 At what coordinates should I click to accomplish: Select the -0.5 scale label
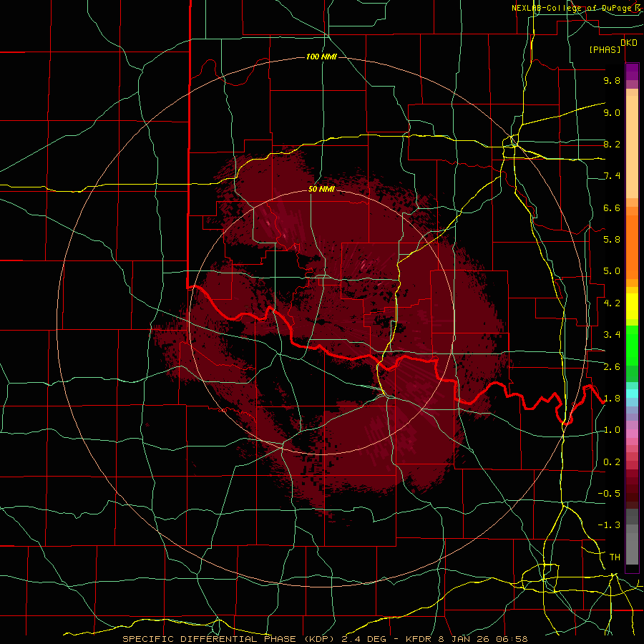(x=609, y=494)
